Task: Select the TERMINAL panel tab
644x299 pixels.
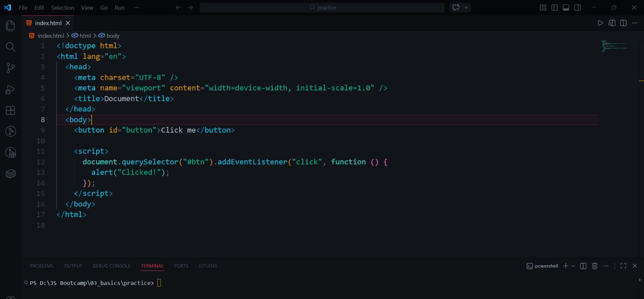Action: [x=152, y=266]
